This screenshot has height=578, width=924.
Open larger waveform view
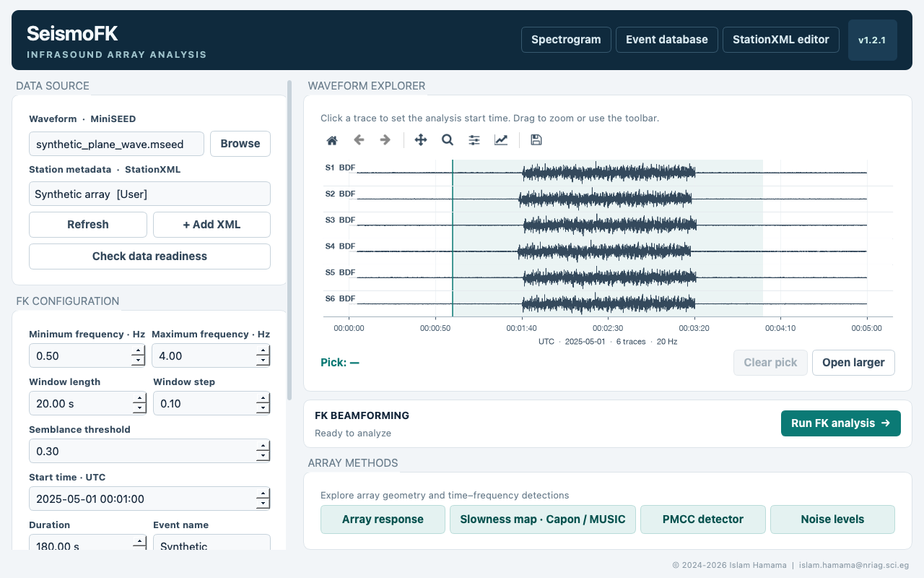coord(853,363)
